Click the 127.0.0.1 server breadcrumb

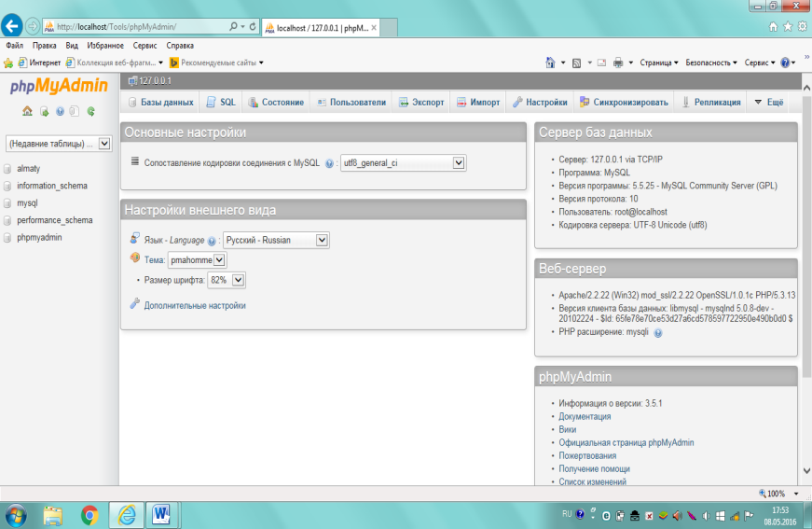point(155,81)
